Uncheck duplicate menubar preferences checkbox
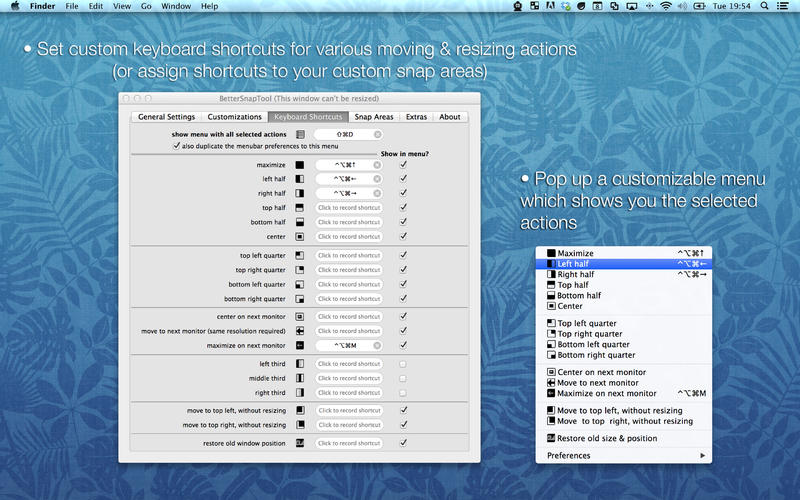 [x=177, y=146]
